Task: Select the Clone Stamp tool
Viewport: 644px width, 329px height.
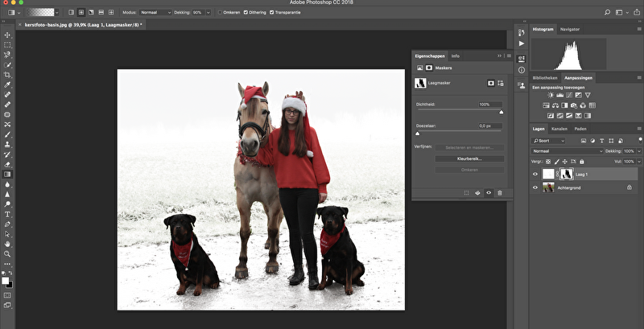Action: [x=7, y=145]
